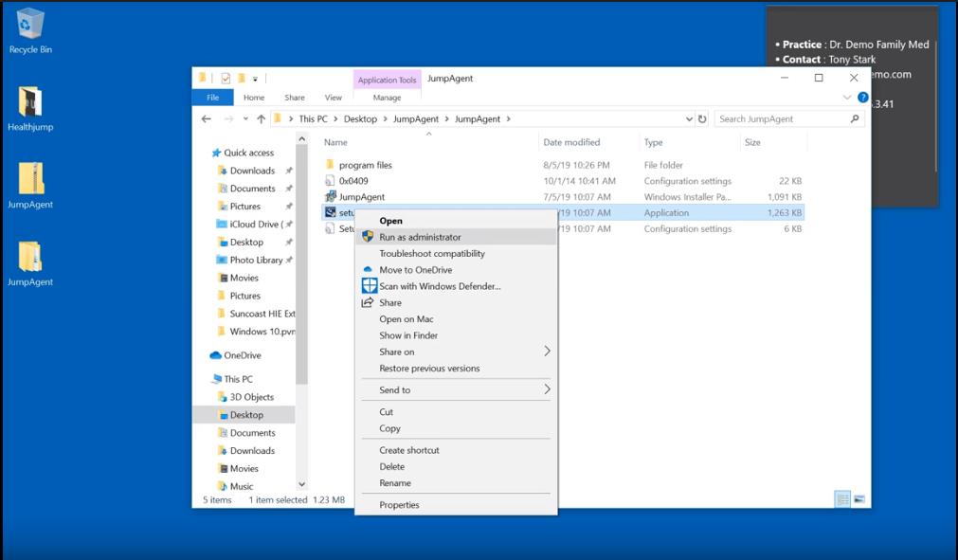
Task: Switch to large icons view layout
Action: coord(859,499)
